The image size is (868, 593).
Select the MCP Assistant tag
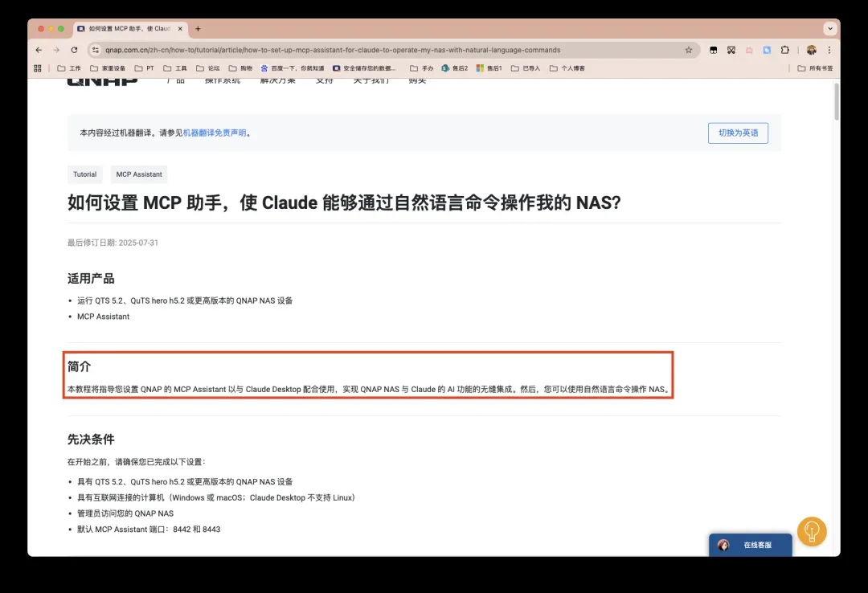[139, 174]
